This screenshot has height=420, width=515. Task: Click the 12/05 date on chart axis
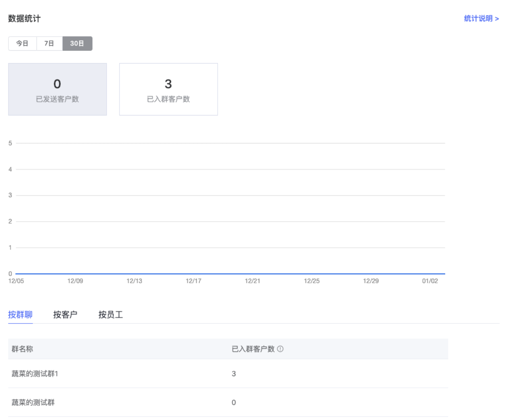(16, 281)
